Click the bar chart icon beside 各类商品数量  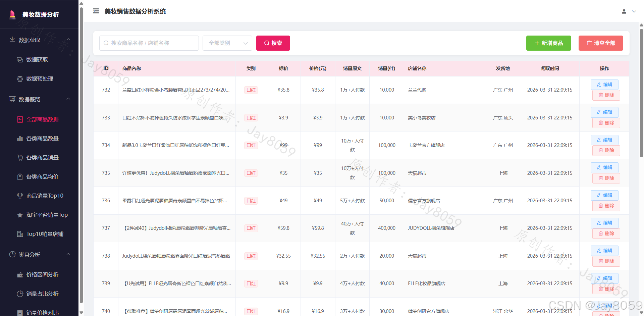pos(20,138)
